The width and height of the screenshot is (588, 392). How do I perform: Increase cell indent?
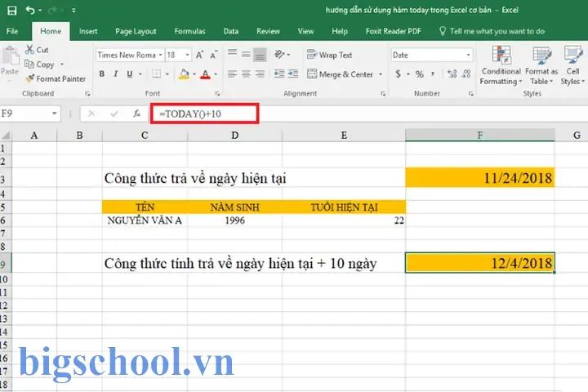[293, 73]
